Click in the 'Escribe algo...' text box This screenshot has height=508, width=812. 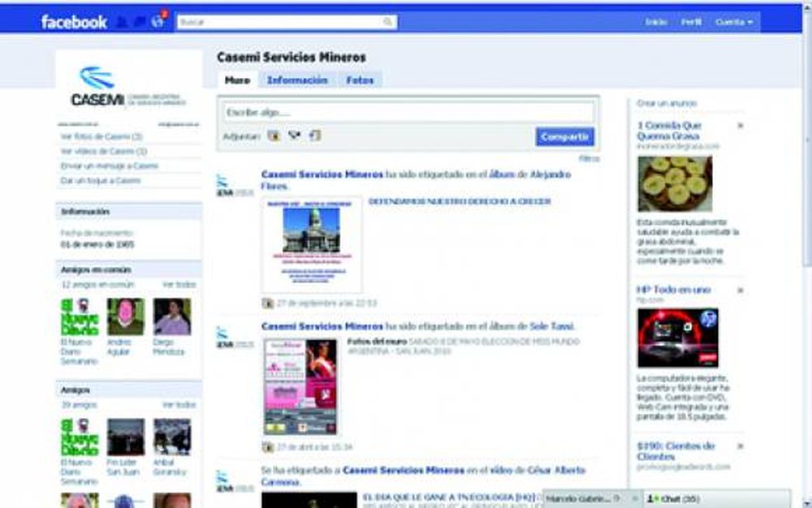click(408, 112)
